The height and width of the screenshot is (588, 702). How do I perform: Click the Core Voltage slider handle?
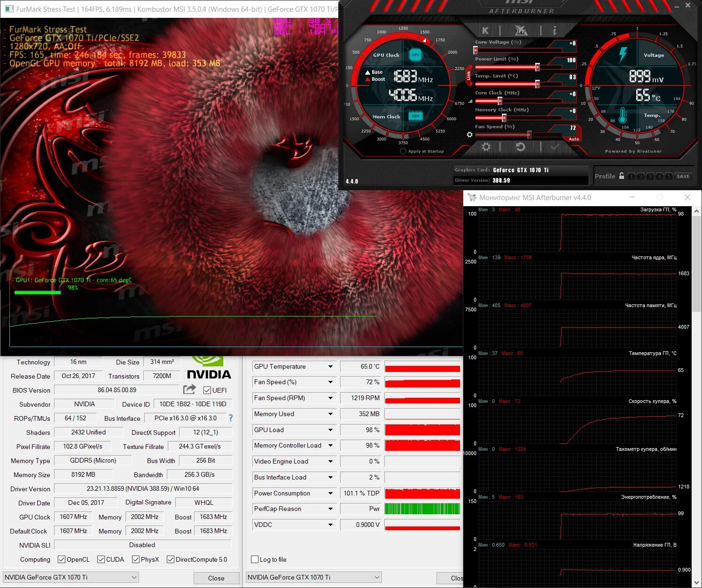pyautogui.click(x=476, y=50)
